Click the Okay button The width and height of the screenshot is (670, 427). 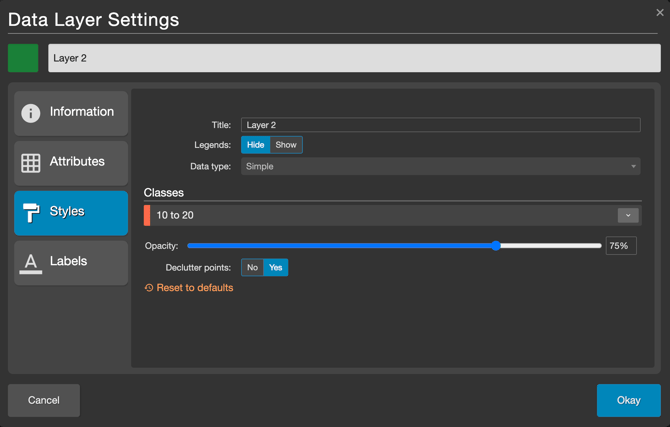pos(628,400)
